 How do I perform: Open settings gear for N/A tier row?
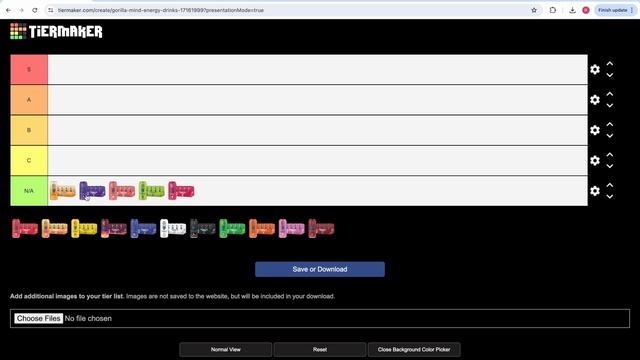pyautogui.click(x=595, y=191)
